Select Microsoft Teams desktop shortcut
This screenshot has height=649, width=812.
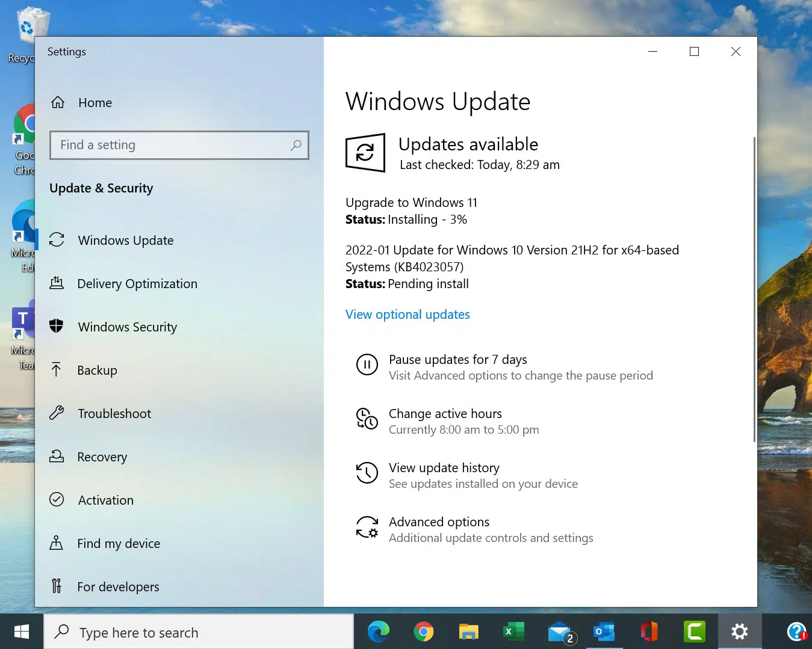pos(23,336)
